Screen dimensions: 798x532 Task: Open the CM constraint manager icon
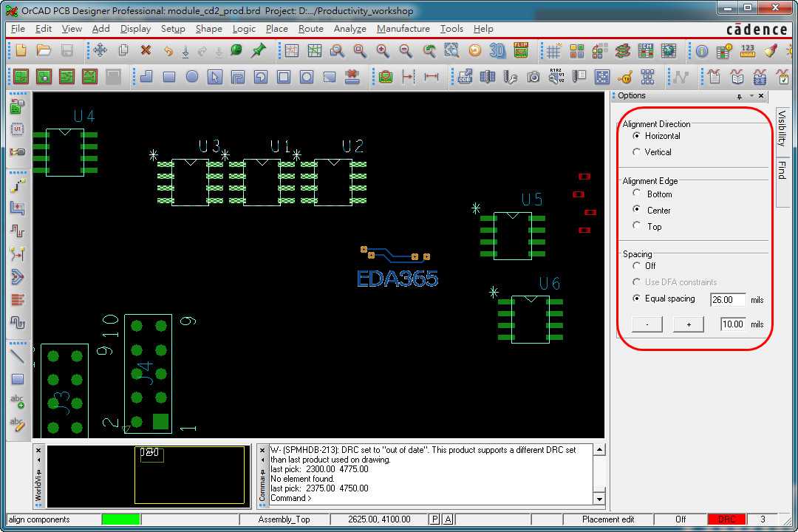tap(645, 50)
